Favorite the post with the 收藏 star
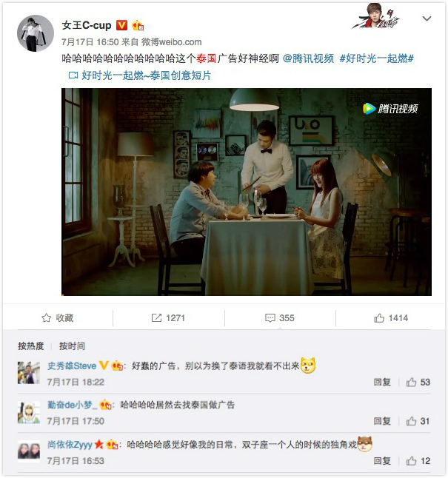This screenshot has width=448, height=478. point(57,318)
